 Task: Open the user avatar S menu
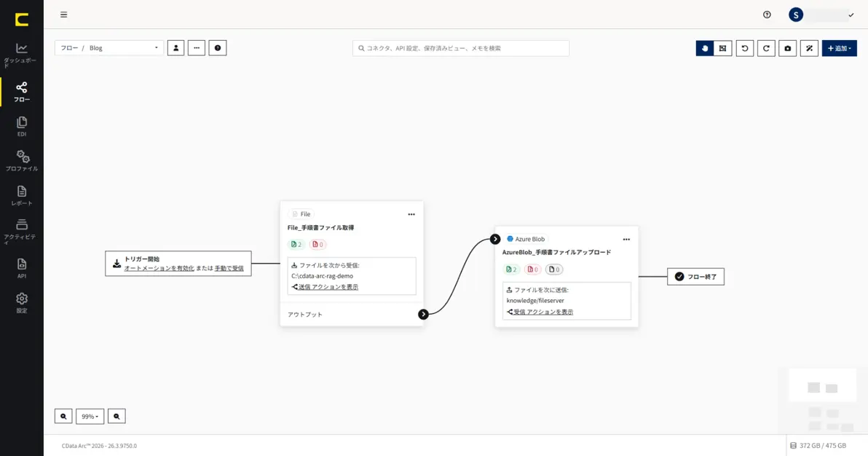pyautogui.click(x=795, y=15)
